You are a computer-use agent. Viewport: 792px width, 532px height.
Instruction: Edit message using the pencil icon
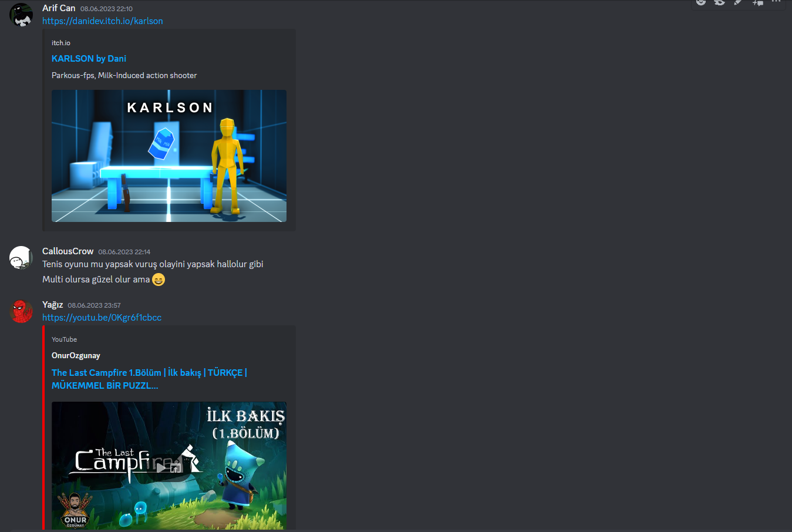click(x=739, y=2)
